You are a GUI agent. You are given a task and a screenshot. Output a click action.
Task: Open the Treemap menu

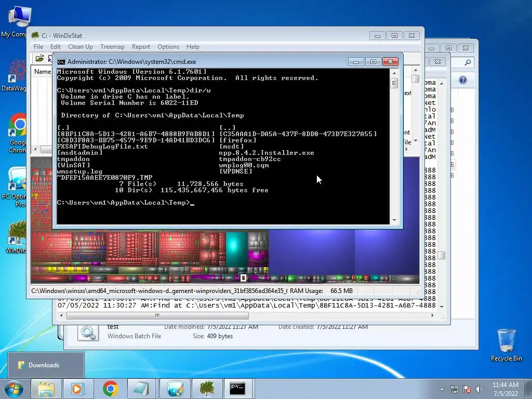[x=112, y=47]
